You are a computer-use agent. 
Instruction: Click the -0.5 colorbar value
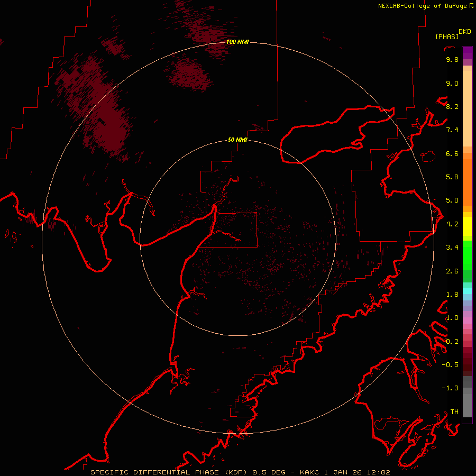tap(450, 365)
